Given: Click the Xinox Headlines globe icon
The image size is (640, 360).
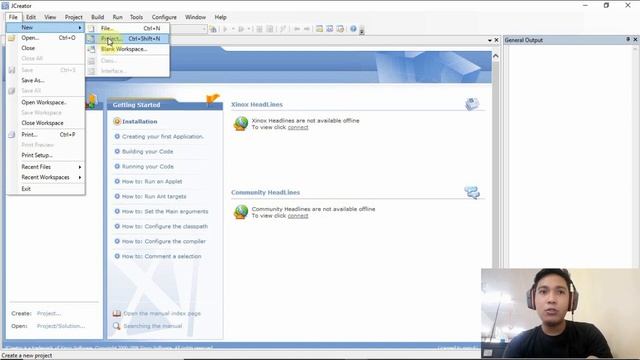Looking at the screenshot, I should click(x=241, y=123).
